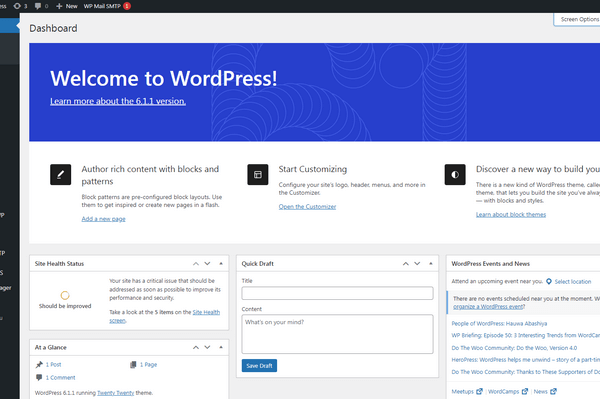This screenshot has height=399, width=600.
Task: Move At a Glance panel up
Action: 196,347
